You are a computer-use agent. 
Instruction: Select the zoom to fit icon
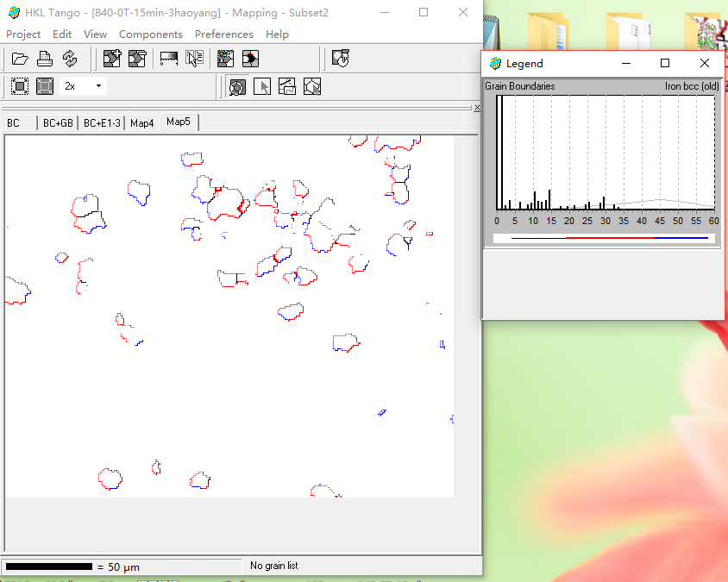pyautogui.click(x=20, y=86)
